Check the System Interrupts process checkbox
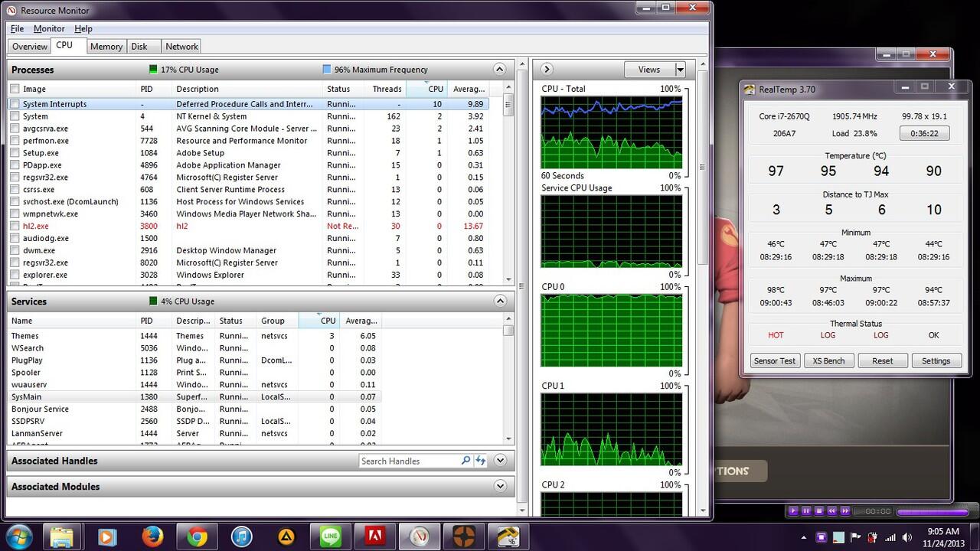 click(x=15, y=104)
